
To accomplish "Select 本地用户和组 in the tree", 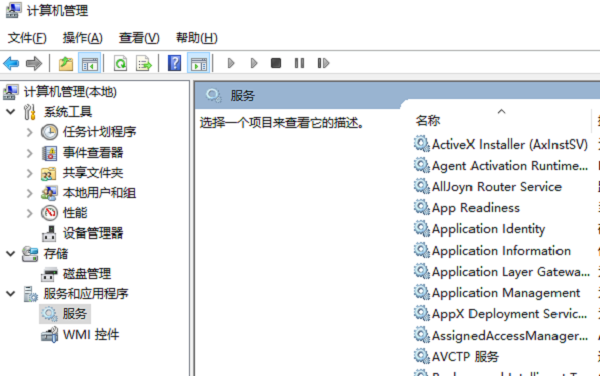I will (x=99, y=193).
